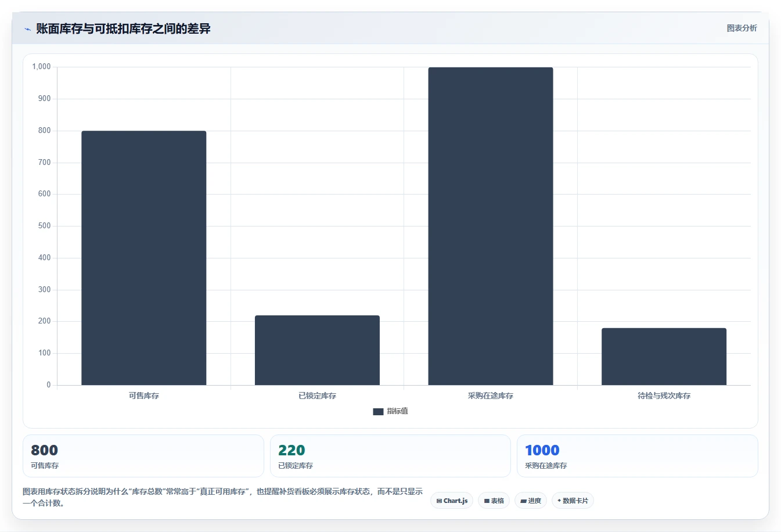This screenshot has height=532, width=781.
Task: Click the 图表分析 label in the header
Action: (742, 28)
